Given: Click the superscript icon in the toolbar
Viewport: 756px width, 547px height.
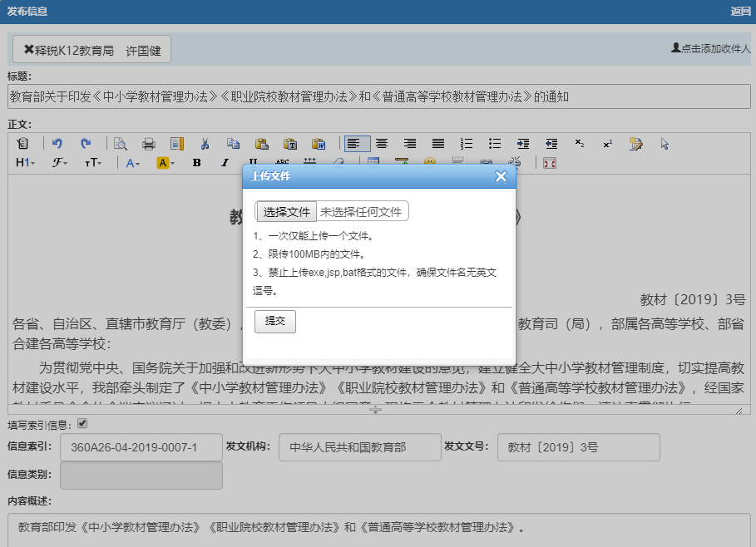Looking at the screenshot, I should (608, 143).
